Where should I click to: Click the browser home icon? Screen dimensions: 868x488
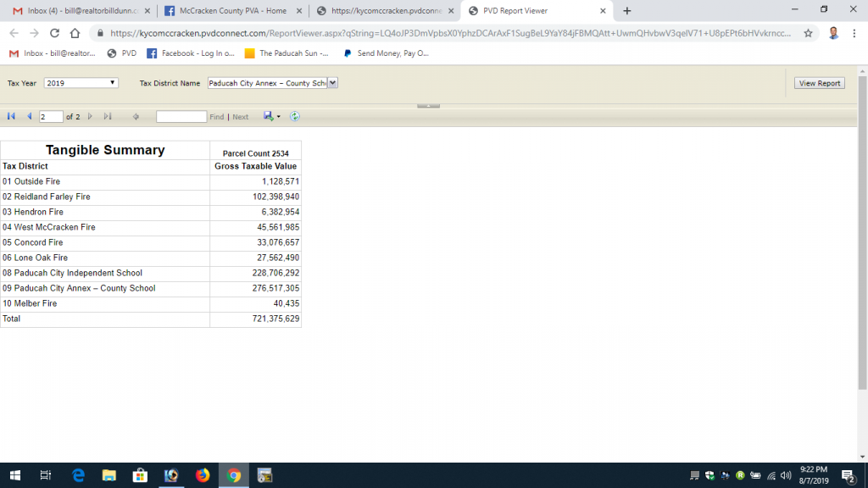click(x=75, y=33)
